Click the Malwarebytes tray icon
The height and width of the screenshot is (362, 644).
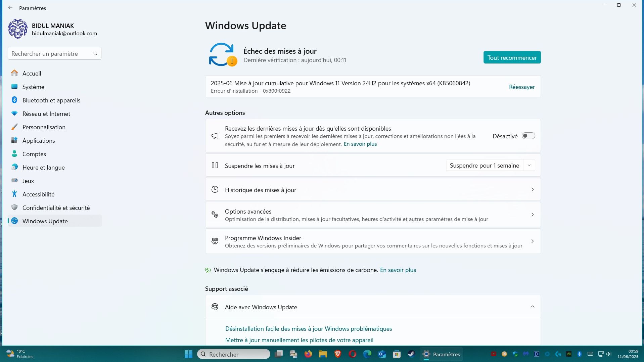(526, 354)
